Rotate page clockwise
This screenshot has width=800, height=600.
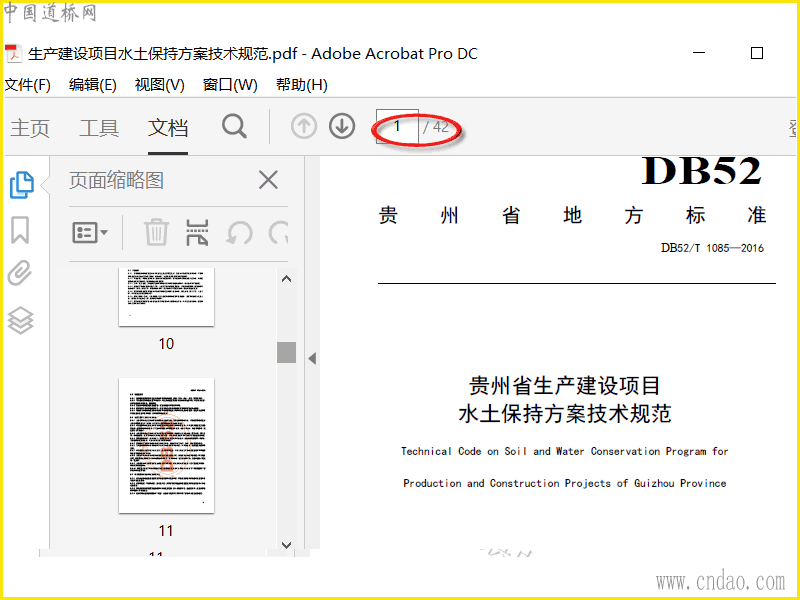click(x=279, y=234)
